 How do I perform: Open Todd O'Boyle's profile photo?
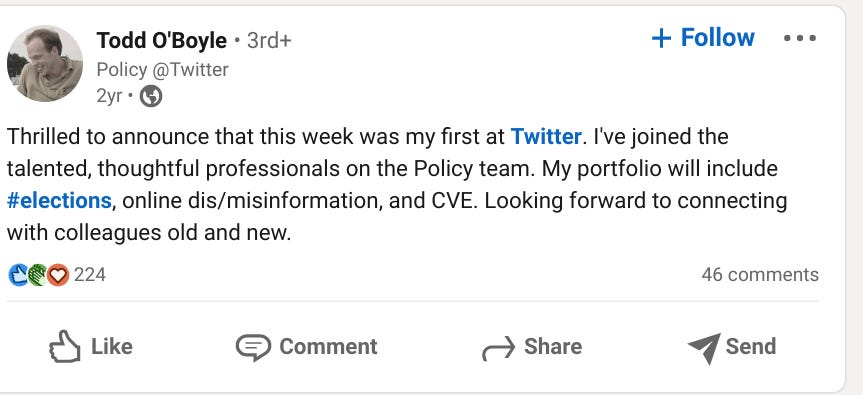click(45, 63)
